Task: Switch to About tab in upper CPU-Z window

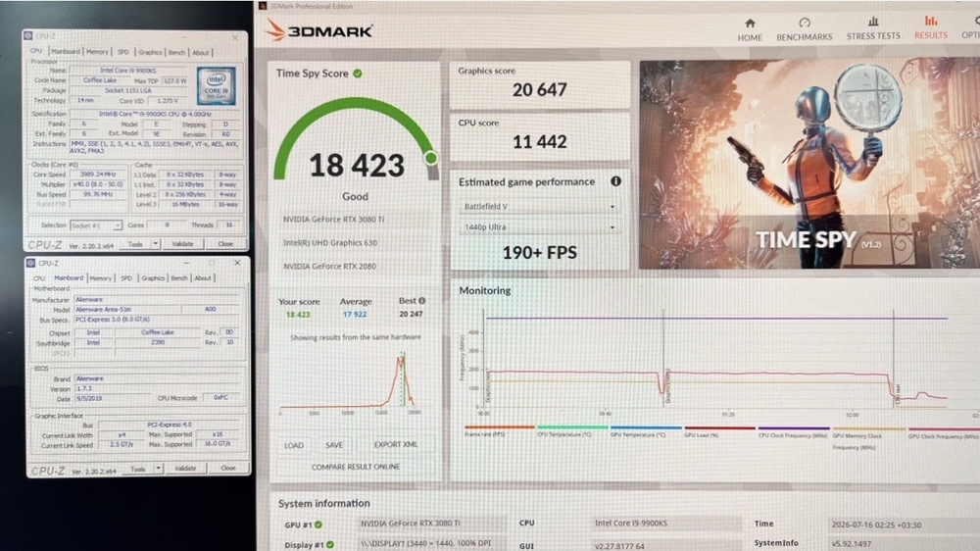Action: point(201,53)
